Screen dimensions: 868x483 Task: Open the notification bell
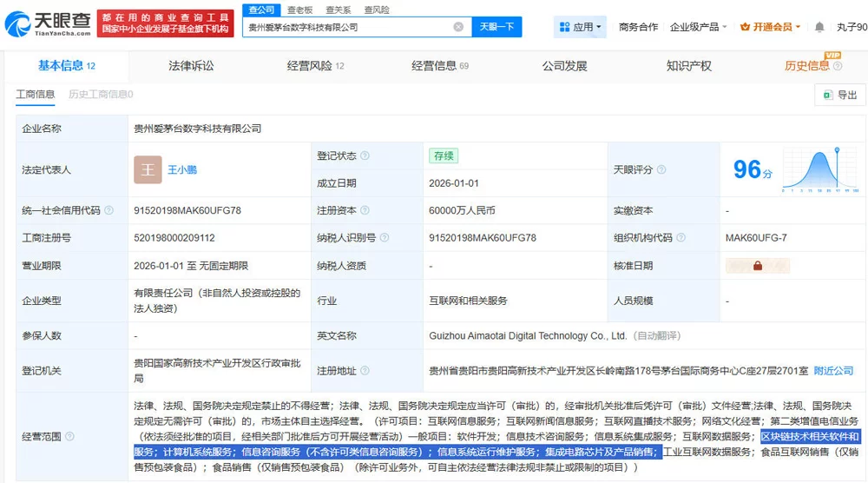(x=819, y=27)
